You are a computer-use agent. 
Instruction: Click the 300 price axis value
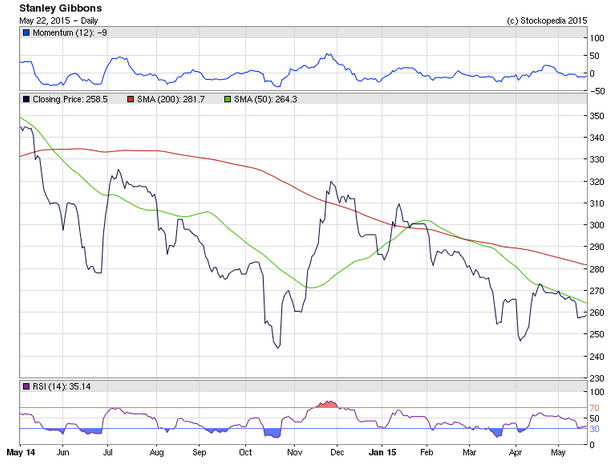(597, 225)
